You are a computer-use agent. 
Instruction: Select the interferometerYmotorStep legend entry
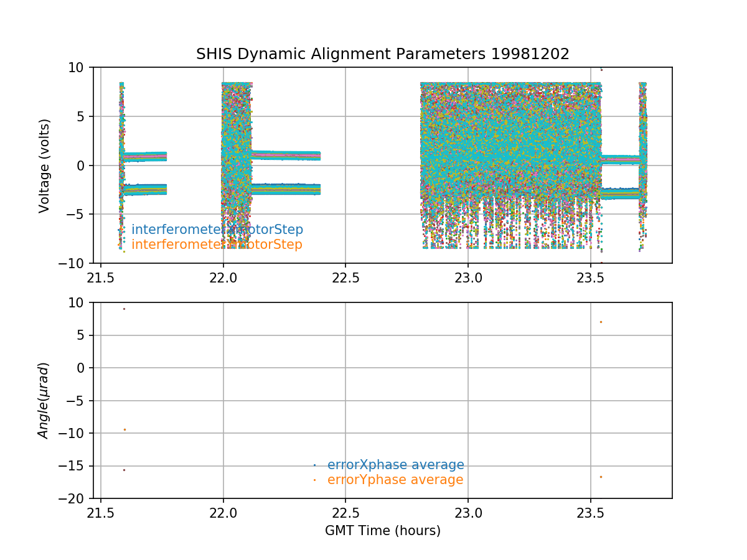pyautogui.click(x=217, y=245)
